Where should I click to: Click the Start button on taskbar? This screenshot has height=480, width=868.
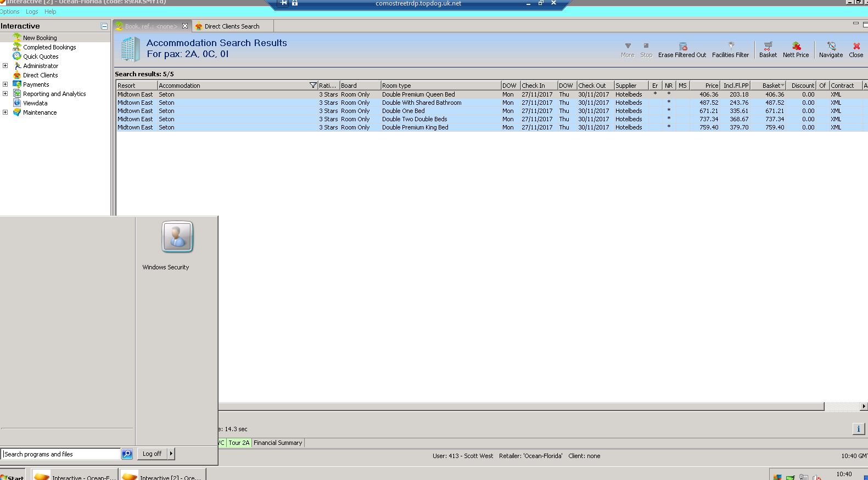pos(12,476)
